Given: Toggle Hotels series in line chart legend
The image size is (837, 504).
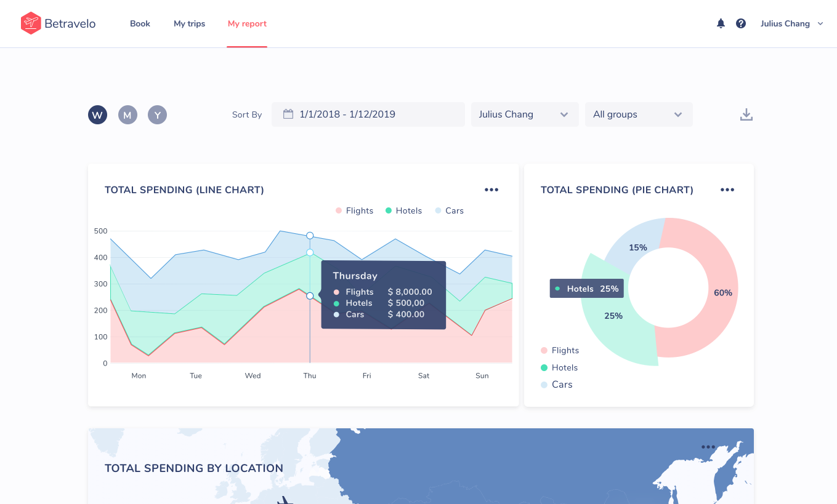Looking at the screenshot, I should 403,210.
